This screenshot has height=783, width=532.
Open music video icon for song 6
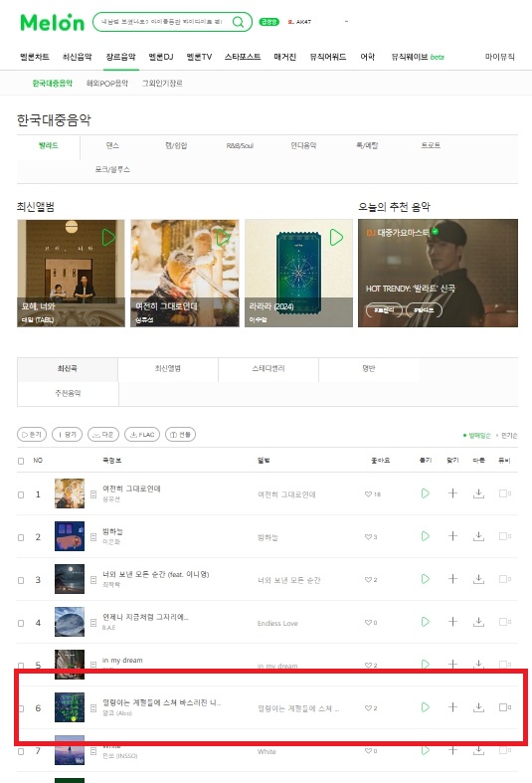[x=505, y=707]
